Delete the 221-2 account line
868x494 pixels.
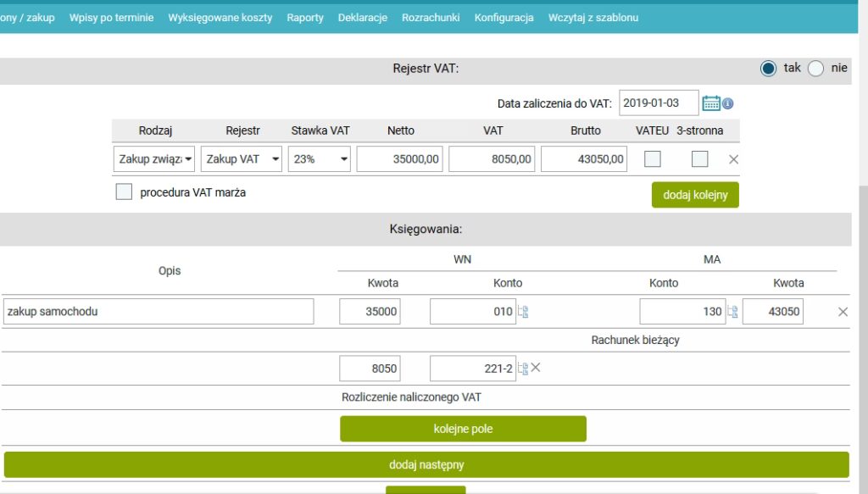pos(536,368)
